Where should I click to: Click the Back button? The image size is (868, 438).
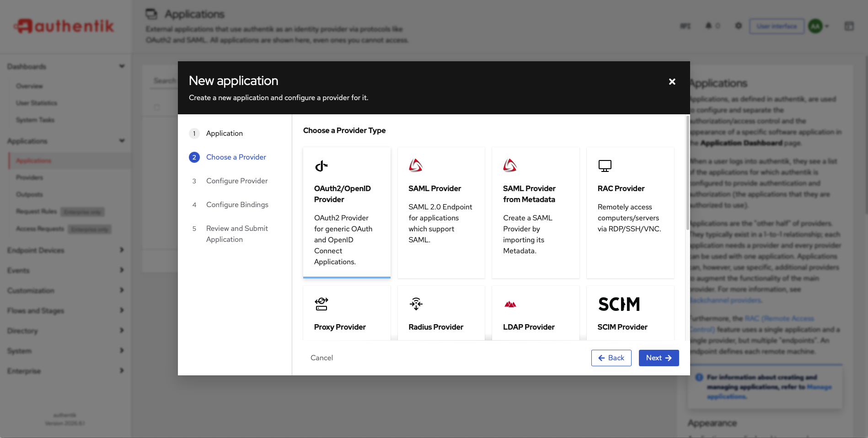[x=611, y=358]
